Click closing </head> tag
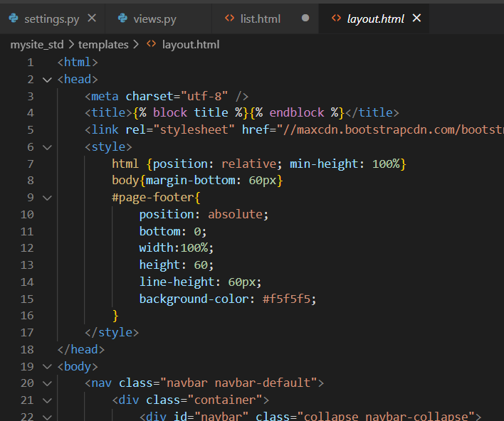 81,350
